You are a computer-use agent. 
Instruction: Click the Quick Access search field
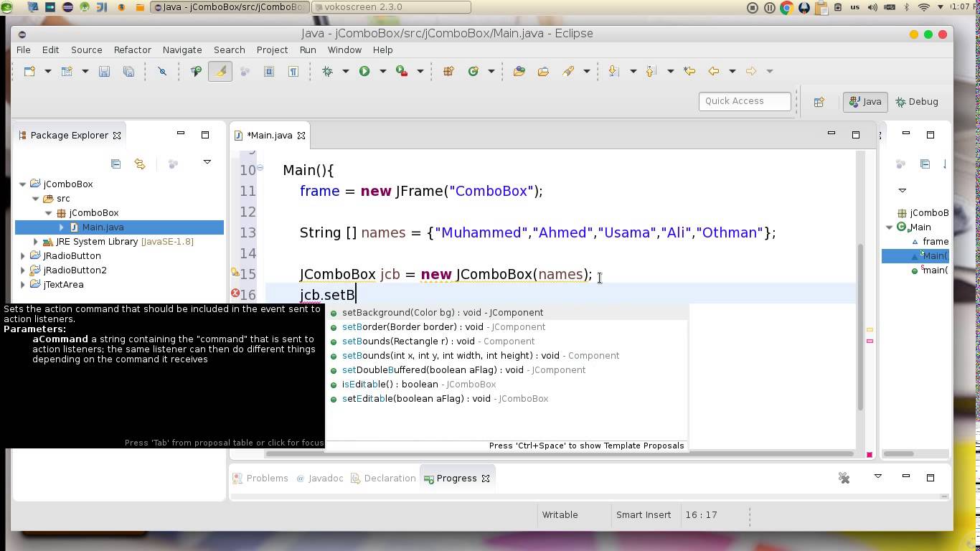[745, 101]
